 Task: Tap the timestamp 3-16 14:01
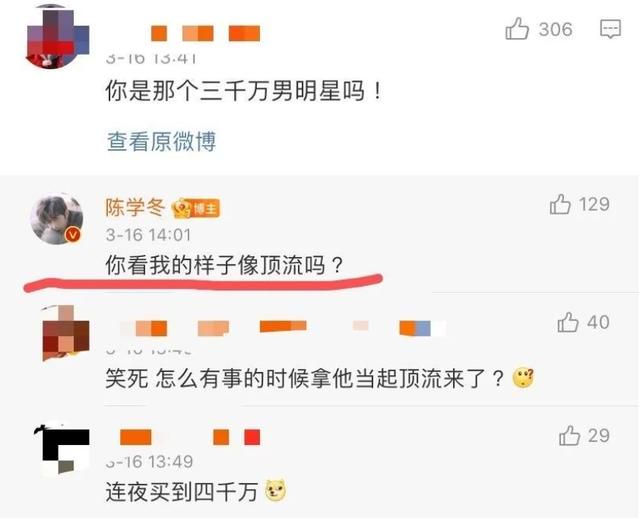click(148, 235)
